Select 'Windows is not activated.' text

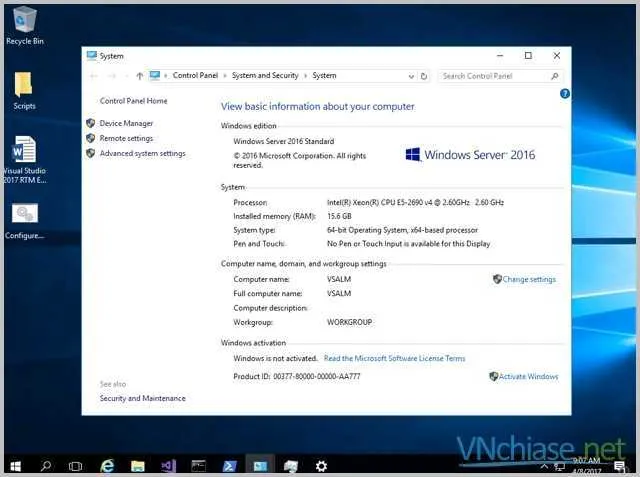pos(276,358)
